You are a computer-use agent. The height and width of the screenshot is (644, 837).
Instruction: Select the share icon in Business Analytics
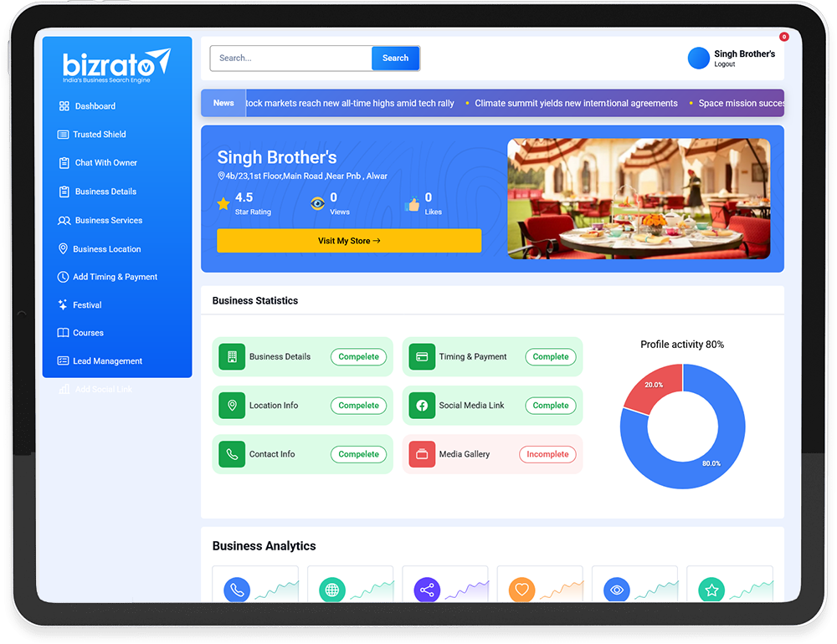pyautogui.click(x=427, y=590)
